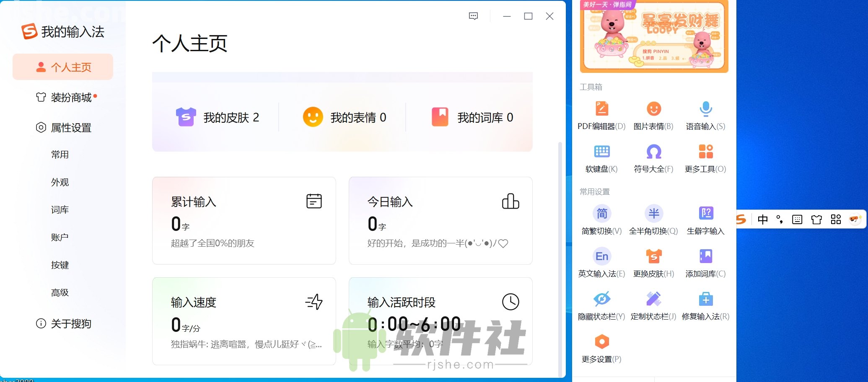Image resolution: width=868 pixels, height=382 pixels.
Task: Maximize the 我的输入法 window
Action: click(528, 16)
